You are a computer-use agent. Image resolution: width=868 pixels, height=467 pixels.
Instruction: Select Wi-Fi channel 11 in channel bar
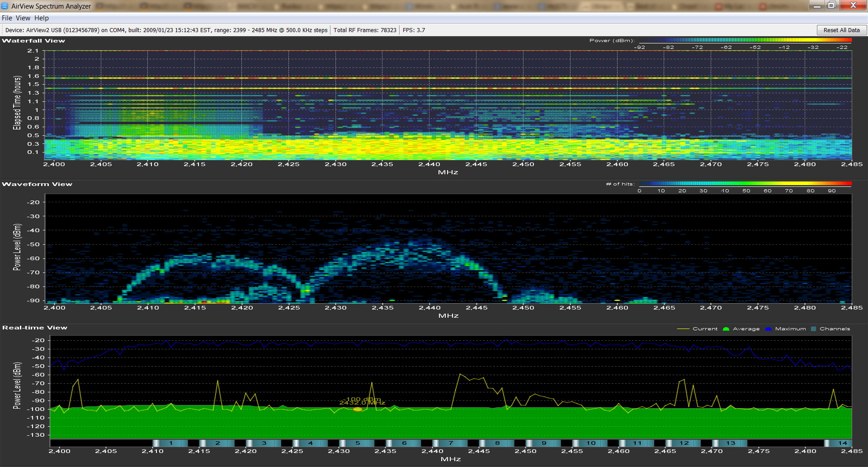(x=637, y=443)
